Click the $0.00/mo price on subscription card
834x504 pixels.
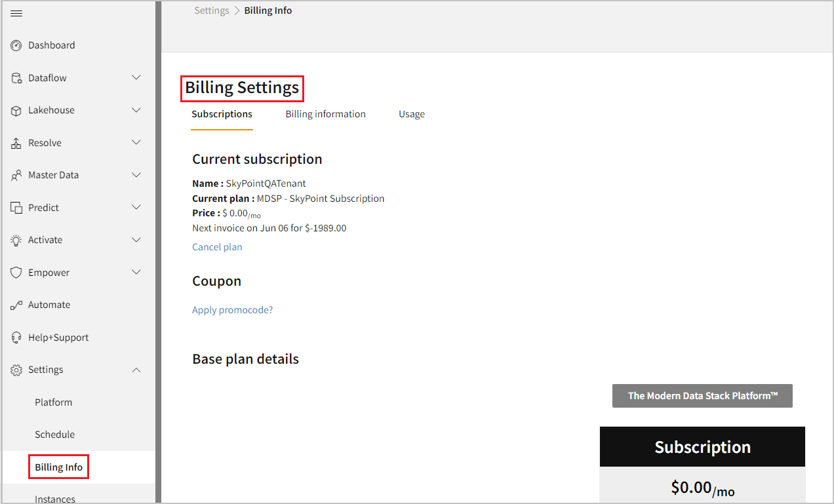[702, 488]
